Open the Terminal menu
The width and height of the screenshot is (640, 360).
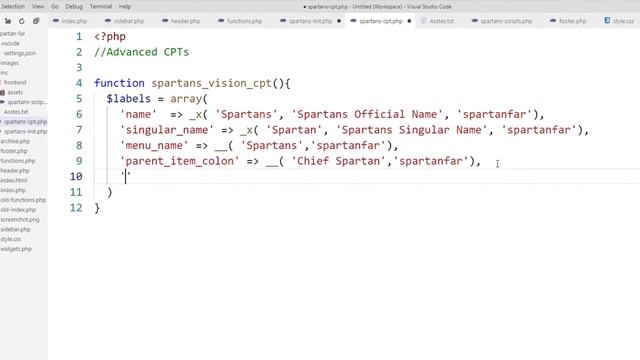point(101,7)
